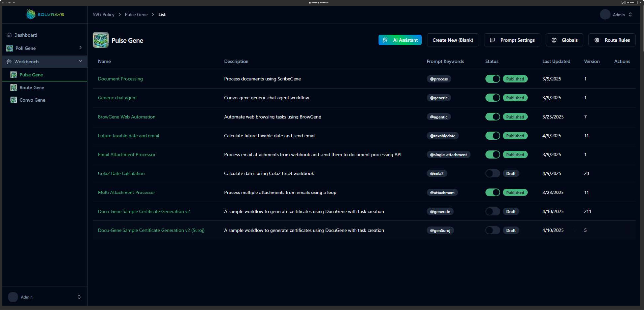Disable Email Attachment Processor toggle

[492, 154]
